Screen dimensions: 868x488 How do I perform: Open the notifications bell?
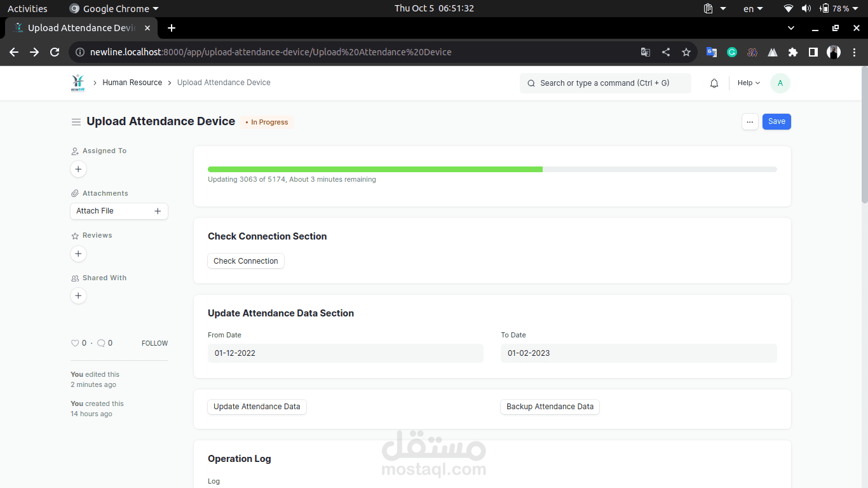(x=714, y=83)
